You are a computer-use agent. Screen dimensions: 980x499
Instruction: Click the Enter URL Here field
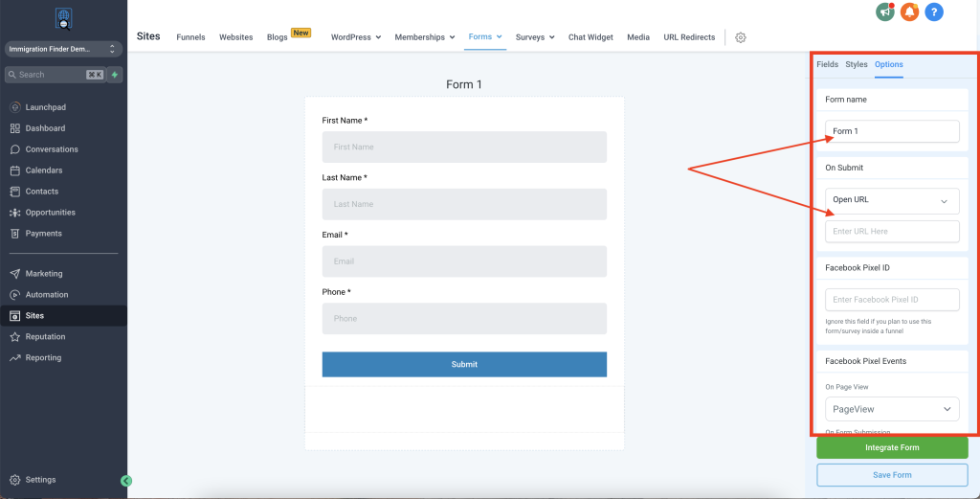pos(892,232)
